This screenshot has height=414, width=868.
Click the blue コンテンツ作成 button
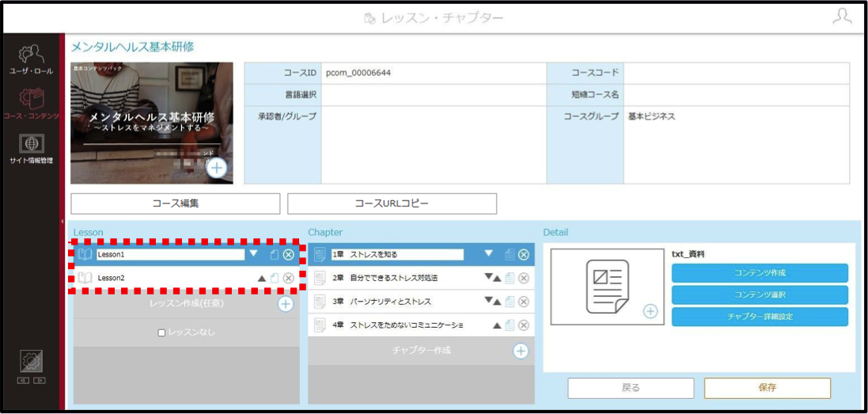(x=760, y=273)
